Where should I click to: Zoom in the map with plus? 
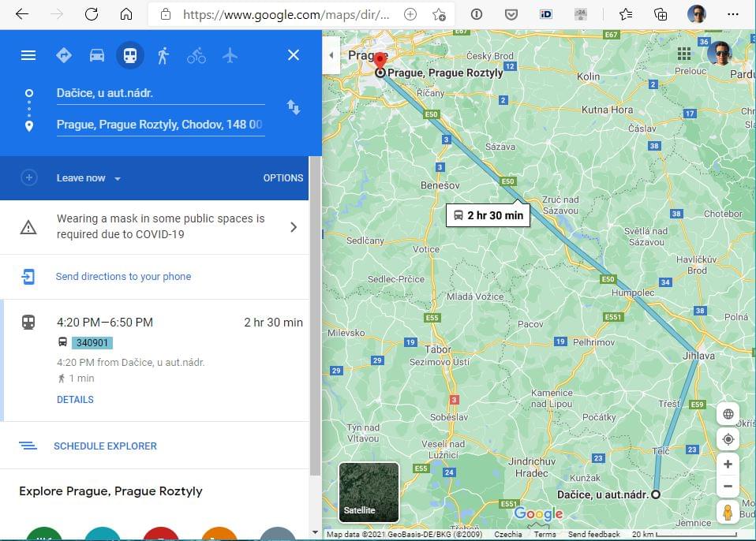coord(728,465)
